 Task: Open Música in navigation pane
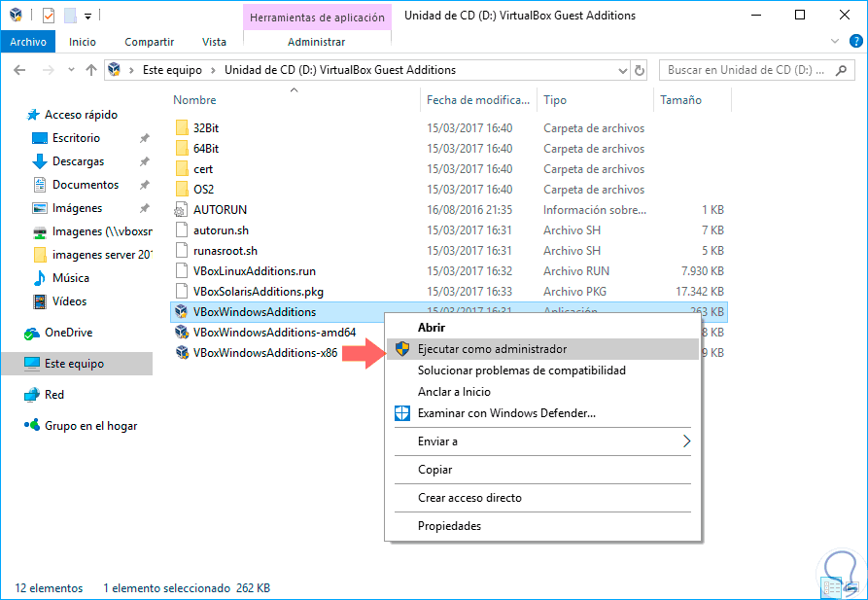click(70, 277)
